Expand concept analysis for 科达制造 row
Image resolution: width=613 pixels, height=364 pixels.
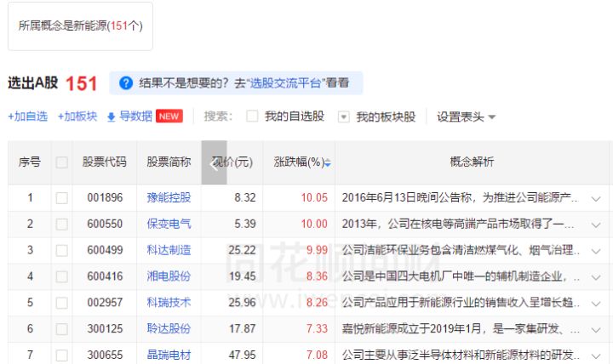[x=596, y=251]
